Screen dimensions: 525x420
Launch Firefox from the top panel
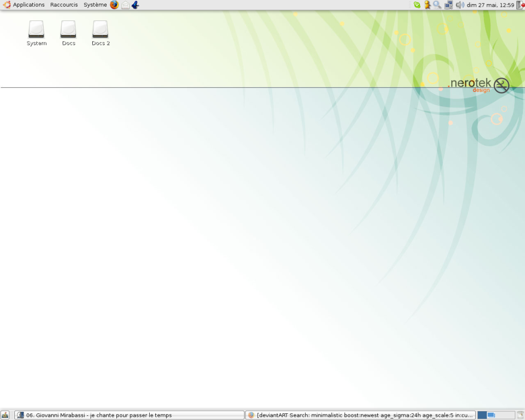click(114, 5)
